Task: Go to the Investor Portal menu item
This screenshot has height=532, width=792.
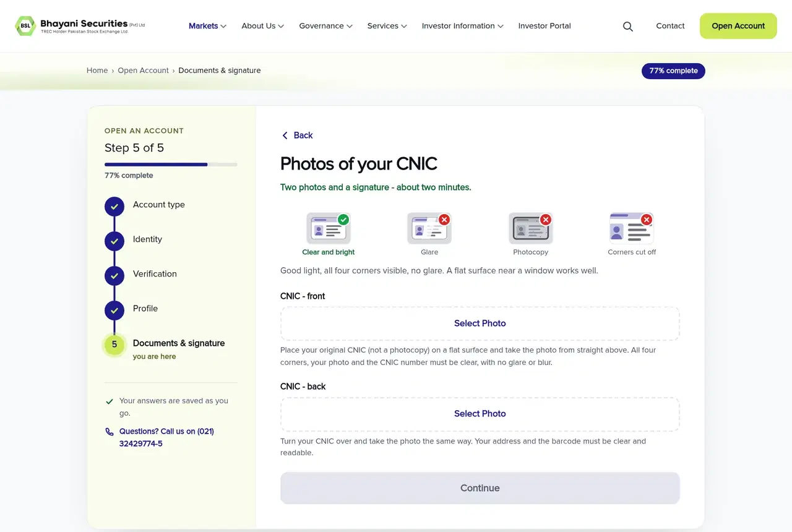Action: [x=544, y=26]
